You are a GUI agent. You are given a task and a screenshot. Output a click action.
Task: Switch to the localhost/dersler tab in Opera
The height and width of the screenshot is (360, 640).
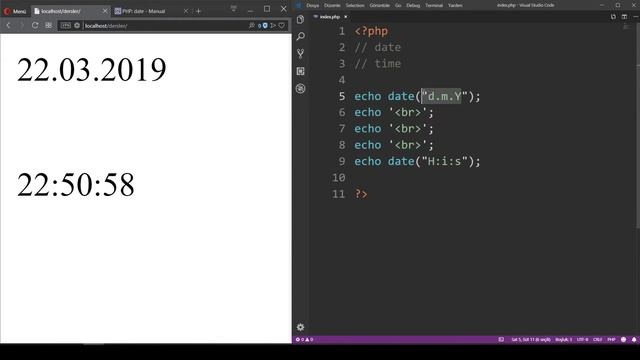(x=71, y=11)
